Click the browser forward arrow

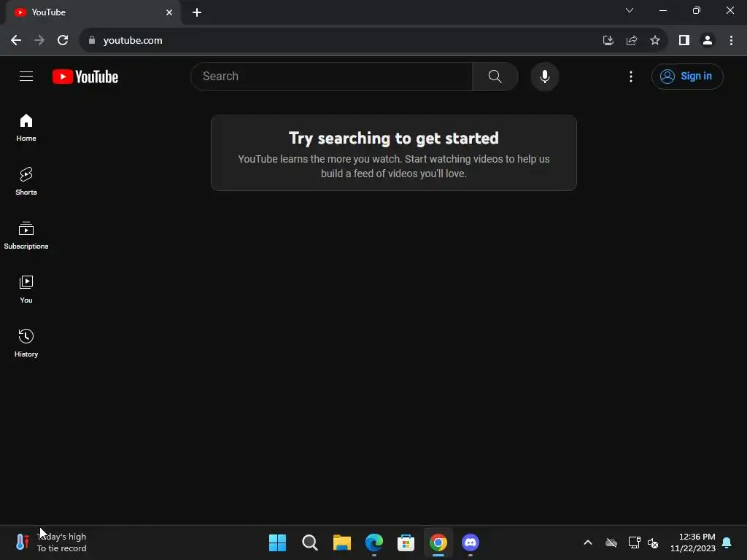[39, 41]
